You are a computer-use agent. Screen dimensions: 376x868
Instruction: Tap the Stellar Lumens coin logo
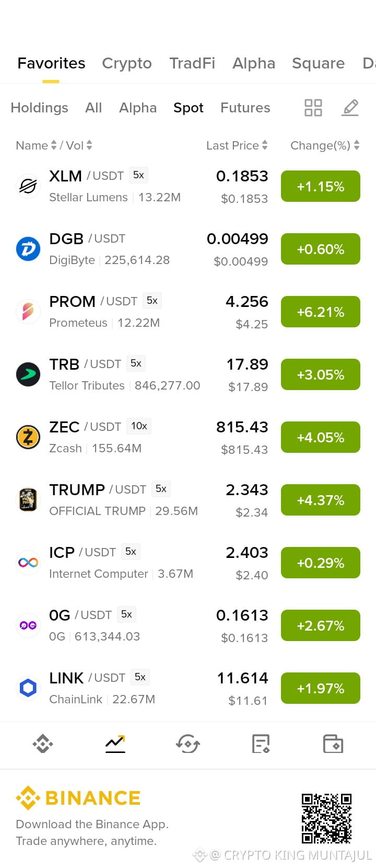coord(28,186)
